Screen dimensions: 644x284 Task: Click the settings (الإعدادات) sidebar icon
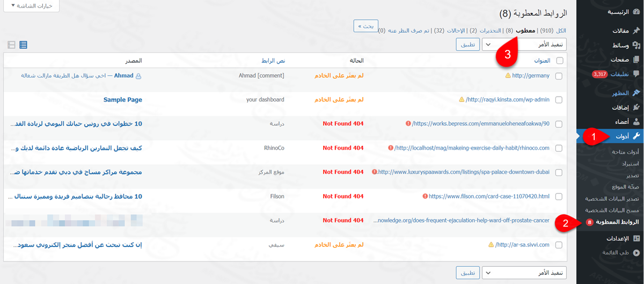(636, 238)
